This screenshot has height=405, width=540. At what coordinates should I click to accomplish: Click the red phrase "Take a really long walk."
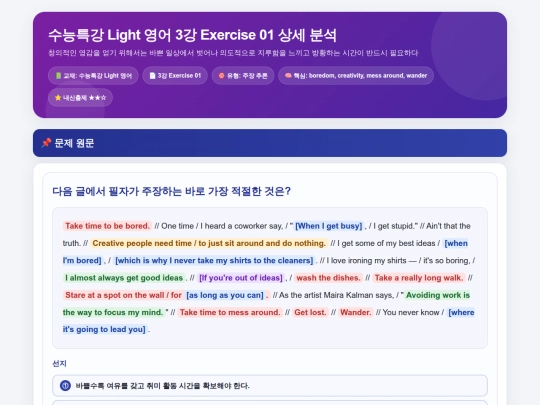coord(419,278)
